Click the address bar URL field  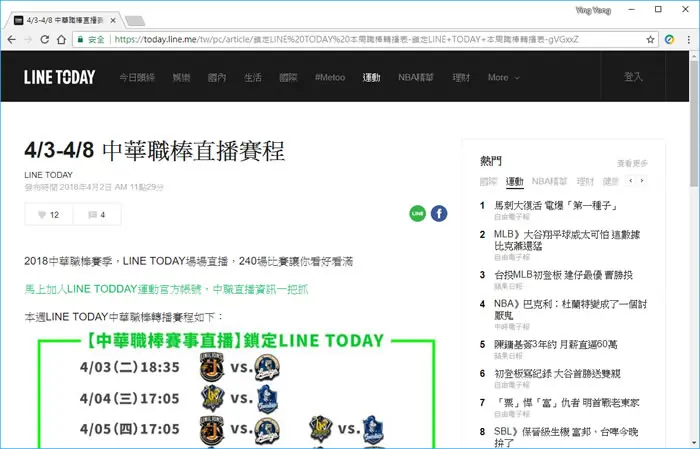coord(357,39)
